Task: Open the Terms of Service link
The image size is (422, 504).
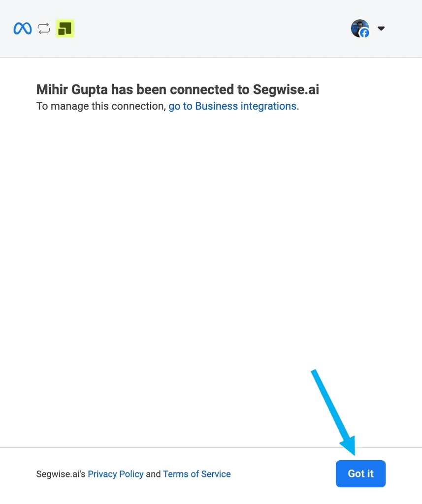Action: pyautogui.click(x=197, y=474)
